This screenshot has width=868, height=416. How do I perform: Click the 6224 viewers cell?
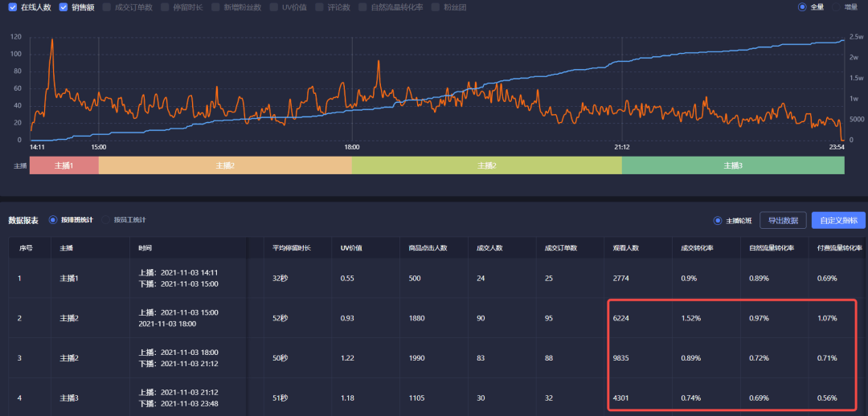point(620,318)
